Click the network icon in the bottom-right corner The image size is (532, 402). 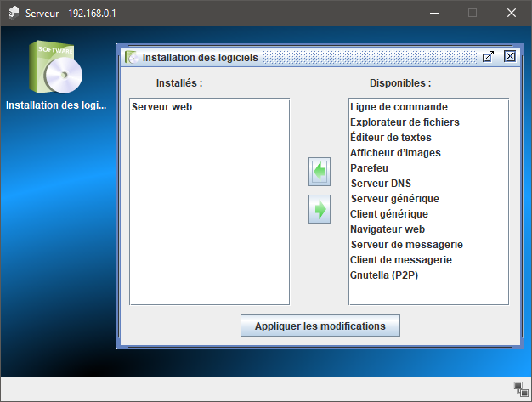tap(521, 388)
